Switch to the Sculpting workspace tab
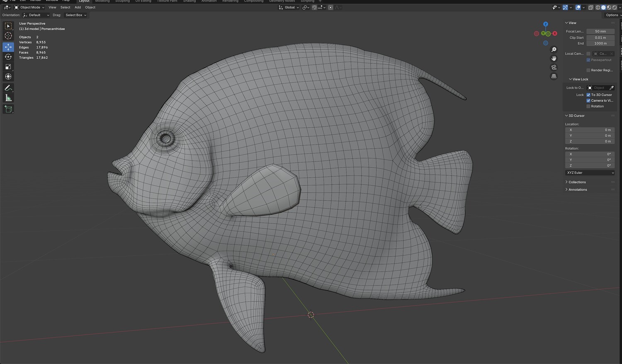The width and height of the screenshot is (622, 364). pos(122,1)
